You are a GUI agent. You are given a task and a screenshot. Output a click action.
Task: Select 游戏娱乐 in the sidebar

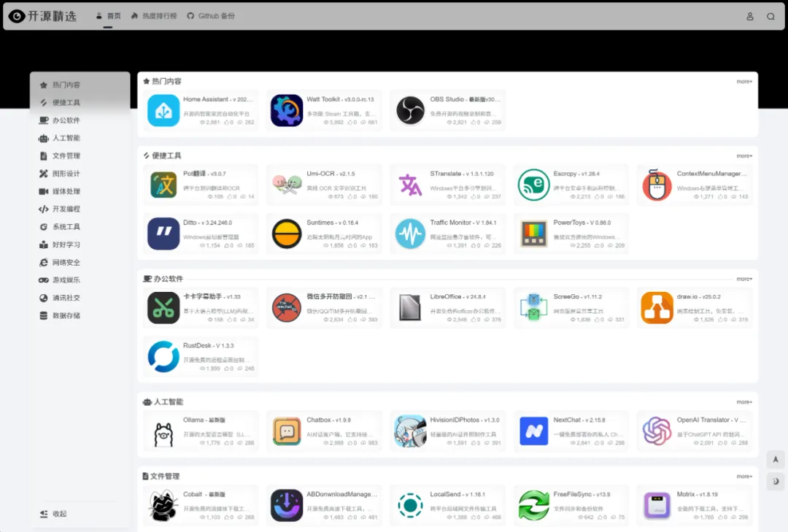point(80,280)
